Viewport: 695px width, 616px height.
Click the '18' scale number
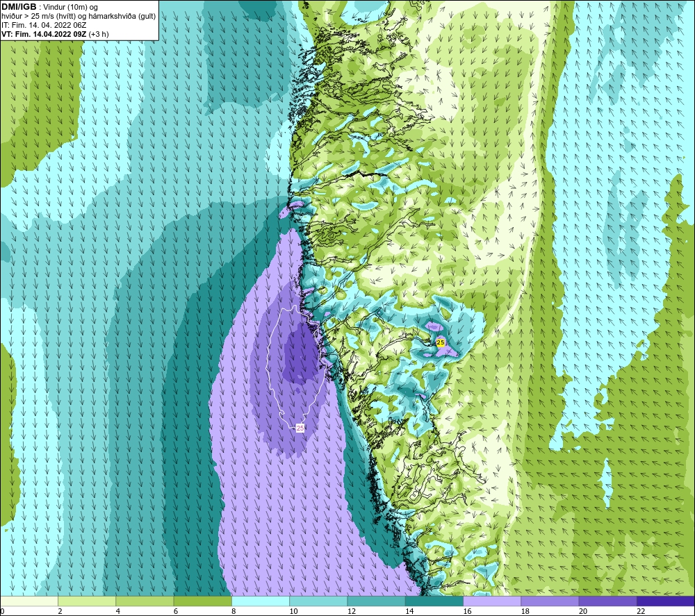click(525, 611)
